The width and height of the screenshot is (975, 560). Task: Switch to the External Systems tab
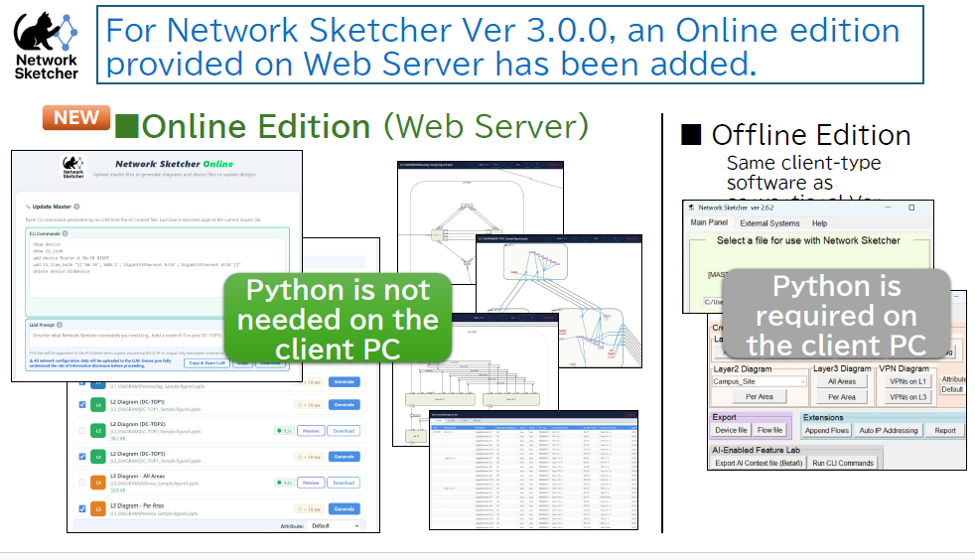click(x=769, y=223)
